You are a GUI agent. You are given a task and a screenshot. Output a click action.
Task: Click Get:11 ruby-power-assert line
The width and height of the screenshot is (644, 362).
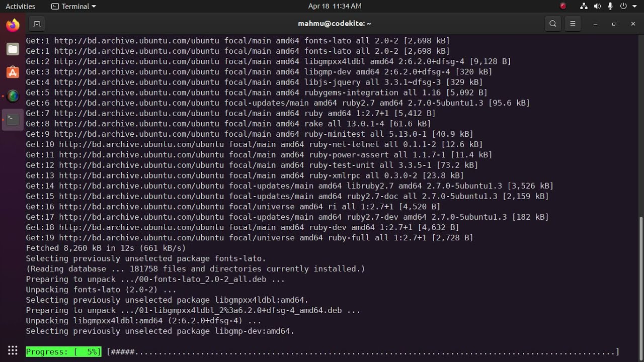click(259, 155)
